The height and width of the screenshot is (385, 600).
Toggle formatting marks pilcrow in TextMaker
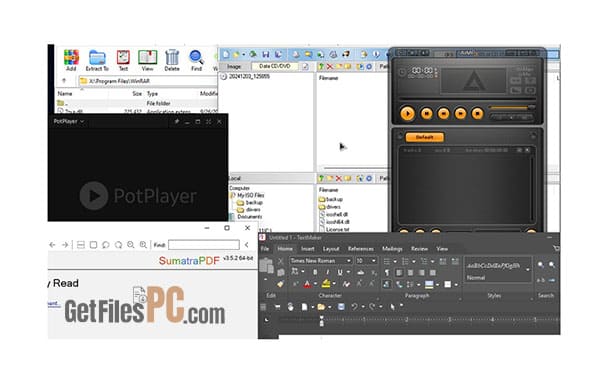[x=387, y=272]
